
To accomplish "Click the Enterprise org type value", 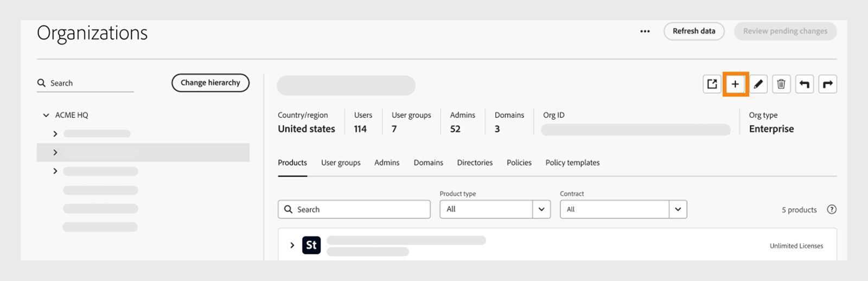I will [x=771, y=129].
